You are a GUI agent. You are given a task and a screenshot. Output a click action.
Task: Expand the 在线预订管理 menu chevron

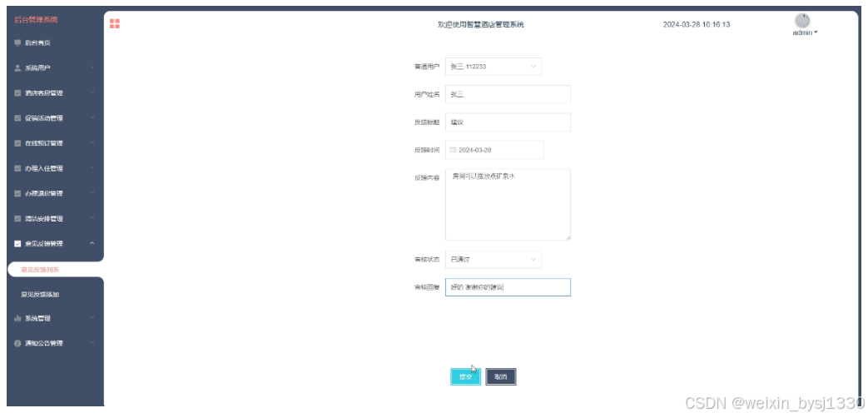click(92, 143)
